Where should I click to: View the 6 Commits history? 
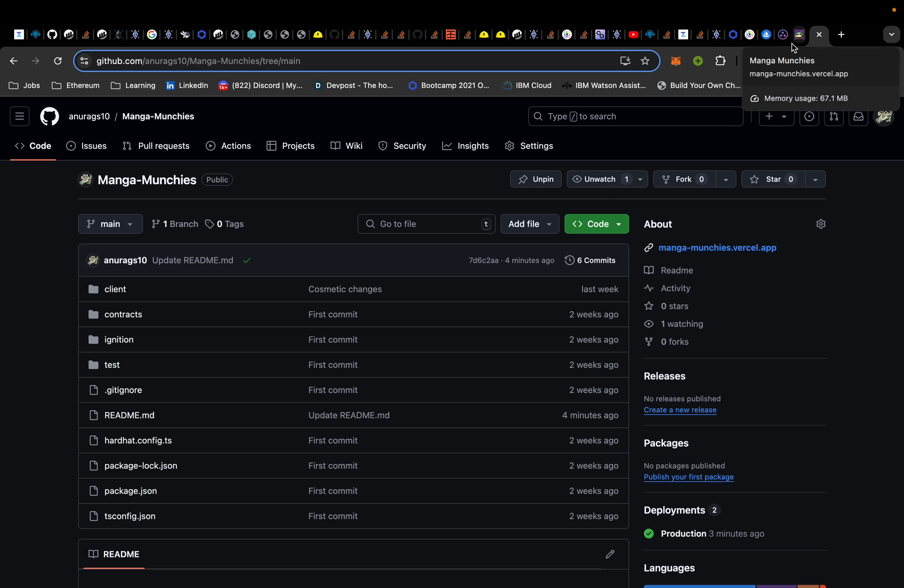point(590,260)
